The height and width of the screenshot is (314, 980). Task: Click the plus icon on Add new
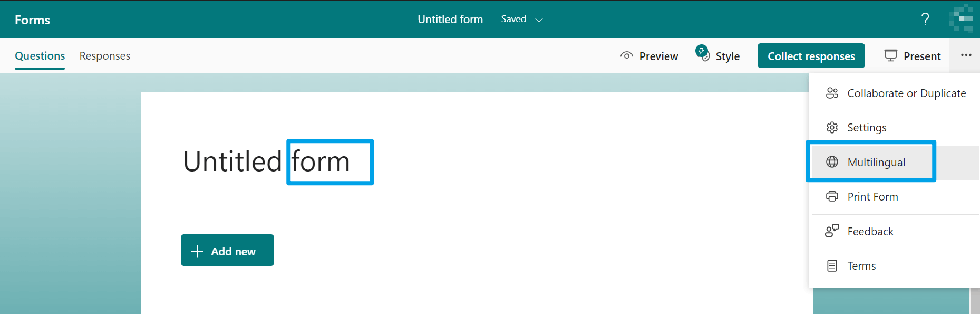click(197, 250)
